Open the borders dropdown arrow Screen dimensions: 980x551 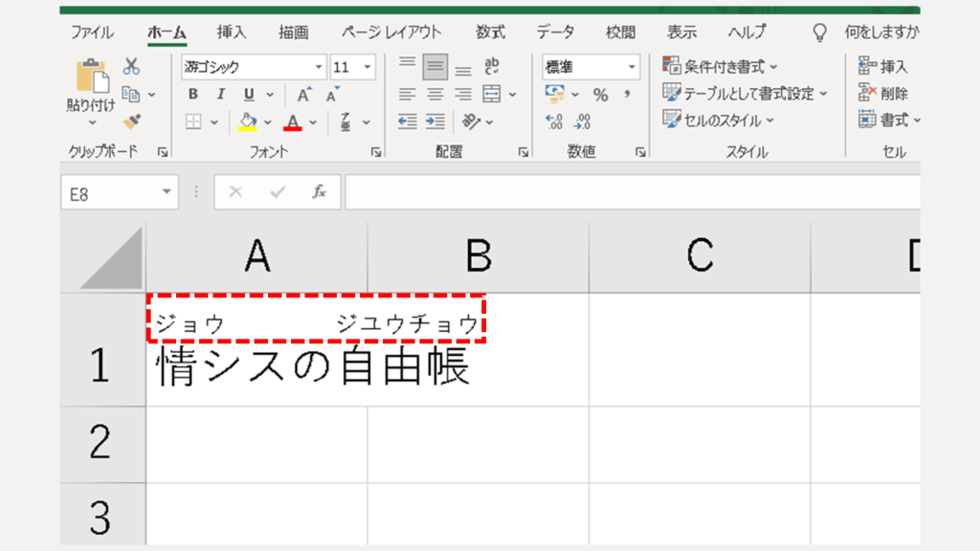[213, 122]
